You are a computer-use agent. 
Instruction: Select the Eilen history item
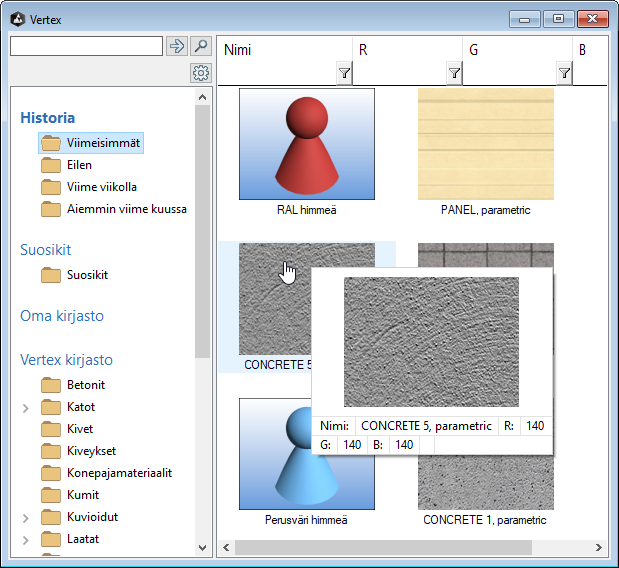click(x=79, y=165)
